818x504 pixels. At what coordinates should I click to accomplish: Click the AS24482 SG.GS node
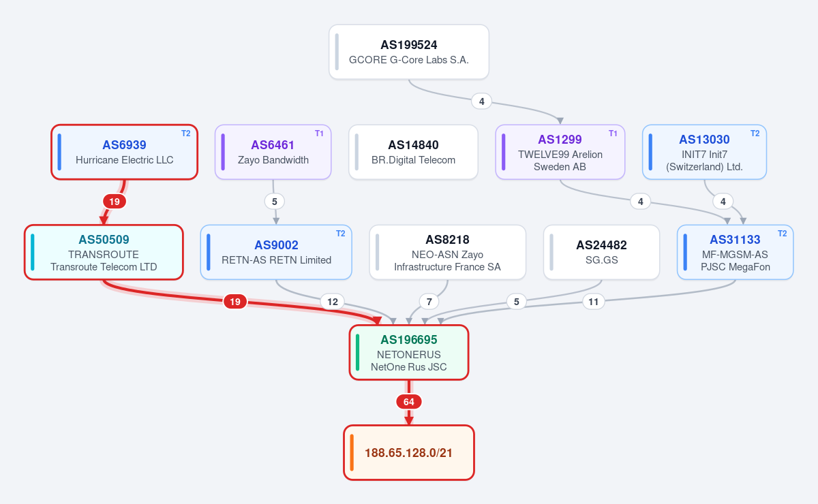[601, 252]
